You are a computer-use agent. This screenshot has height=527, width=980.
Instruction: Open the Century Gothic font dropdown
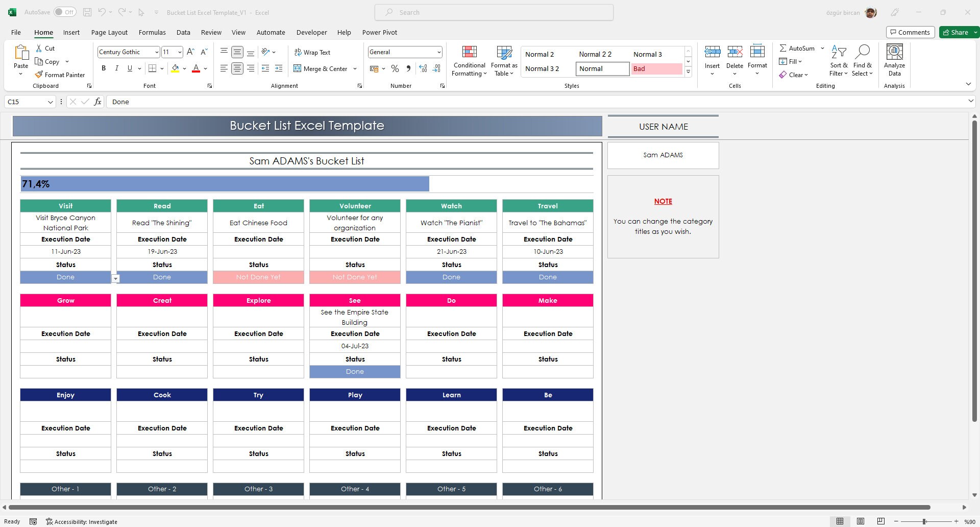156,52
